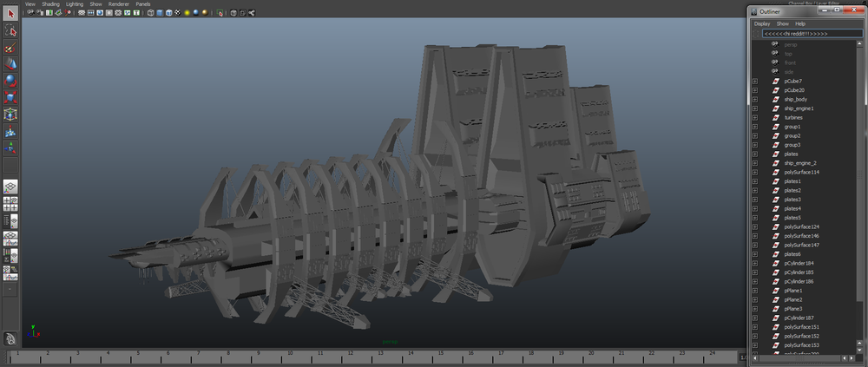Open the Shading panel menu
Image resolution: width=868 pixels, height=367 pixels.
[x=51, y=3]
